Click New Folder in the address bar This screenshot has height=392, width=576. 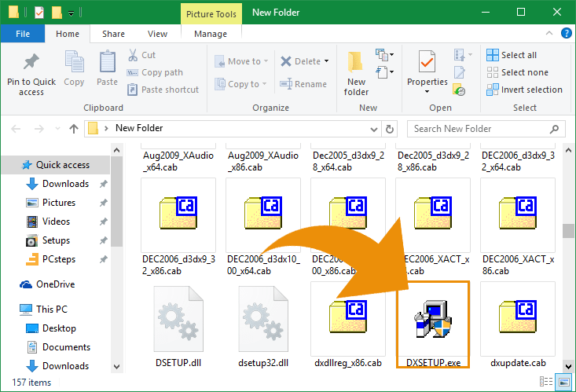click(139, 128)
